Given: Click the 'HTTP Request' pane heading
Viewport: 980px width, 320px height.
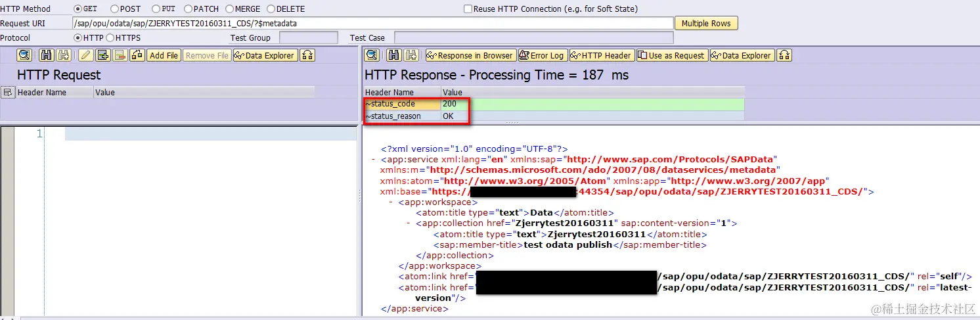Looking at the screenshot, I should (x=59, y=75).
